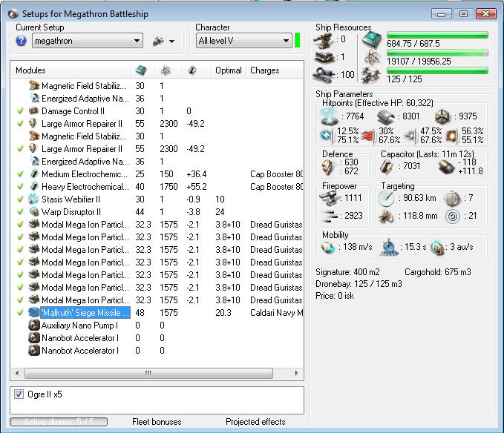Click the thermal resistance flame icon
Image resolution: width=504 pixels, height=433 pixels.
tap(369, 136)
